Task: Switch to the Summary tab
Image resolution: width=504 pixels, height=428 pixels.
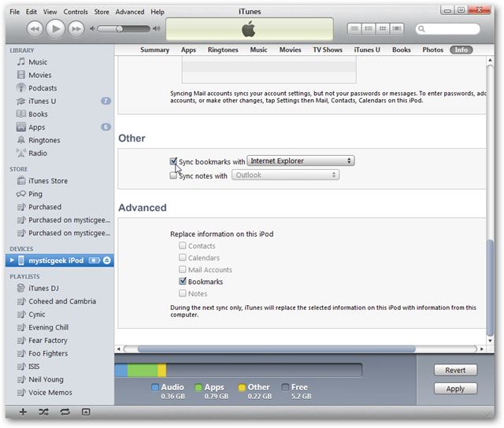Action: click(154, 50)
